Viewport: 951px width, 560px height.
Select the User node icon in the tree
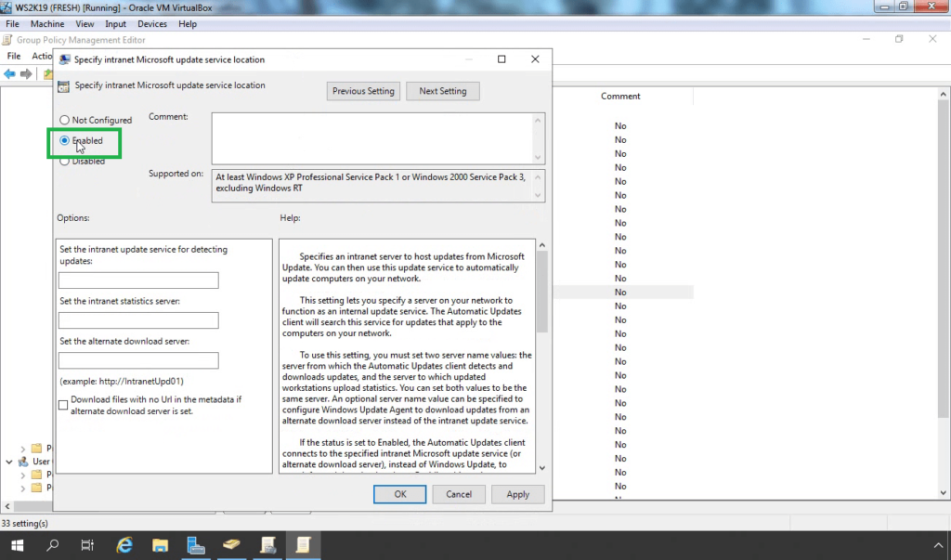pos(23,462)
